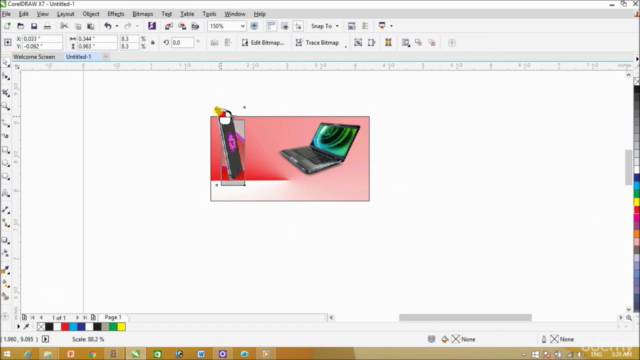Open the Bitmaps menu

[x=142, y=14]
